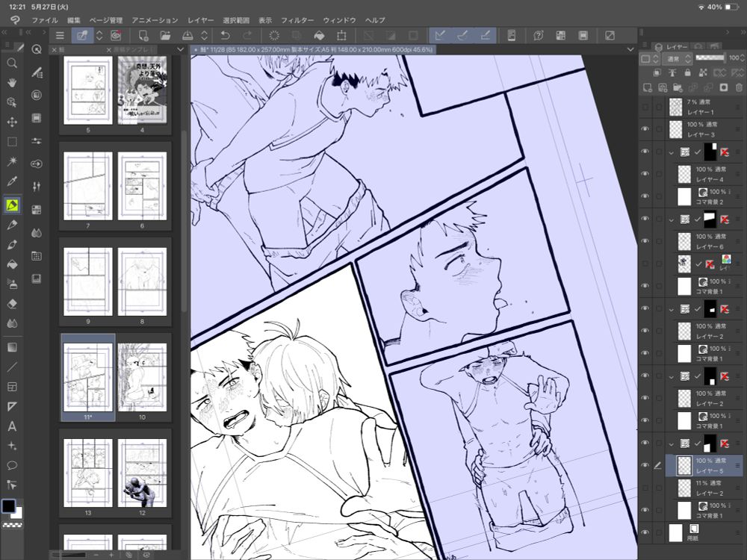Click the main black color swatch

click(8, 506)
